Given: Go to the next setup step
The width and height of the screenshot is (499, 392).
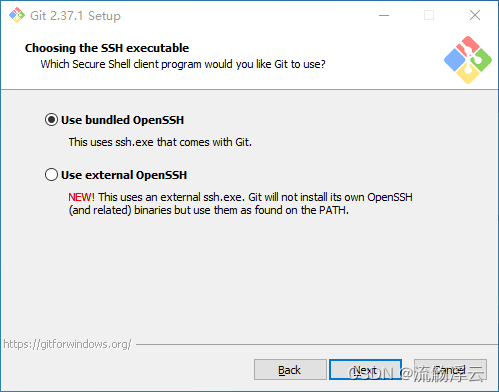Looking at the screenshot, I should (365, 370).
